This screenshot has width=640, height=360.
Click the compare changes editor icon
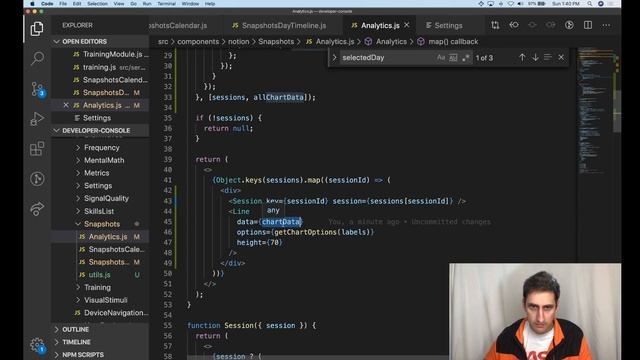tap(495, 25)
